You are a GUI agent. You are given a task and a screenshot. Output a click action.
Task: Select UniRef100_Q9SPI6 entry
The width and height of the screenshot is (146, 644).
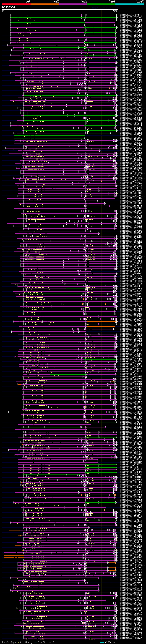pyautogui.click(x=131, y=374)
